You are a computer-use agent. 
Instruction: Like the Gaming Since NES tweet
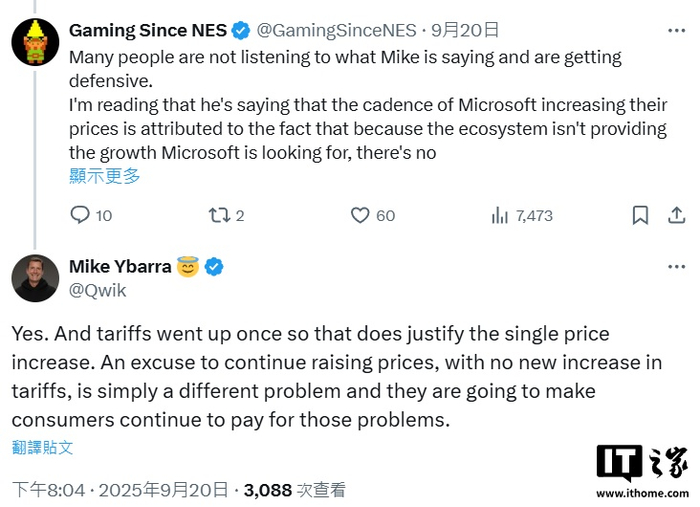[x=361, y=215]
